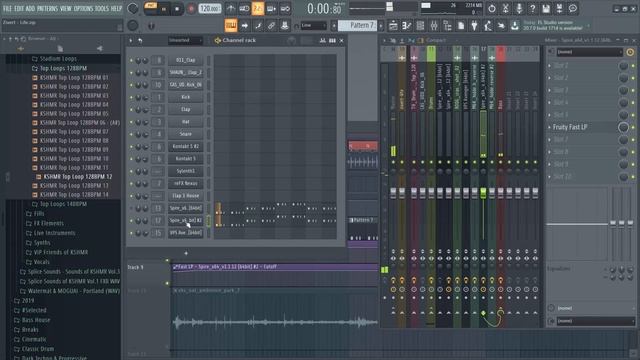Screen dimensions: 640x360
Task: Open the OPTIONS menu
Action: [83, 9]
